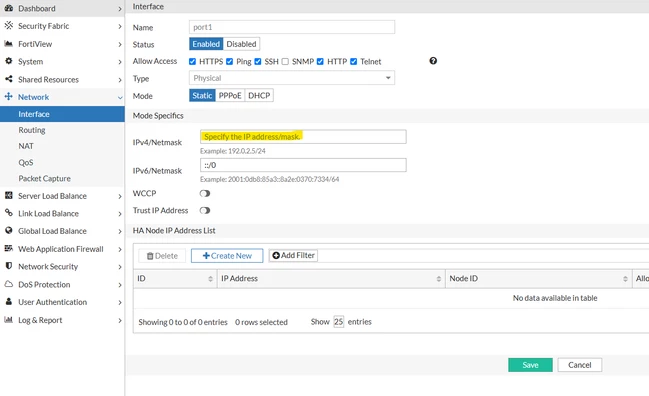
Task: Click the Security Fabric icon
Action: point(8,26)
